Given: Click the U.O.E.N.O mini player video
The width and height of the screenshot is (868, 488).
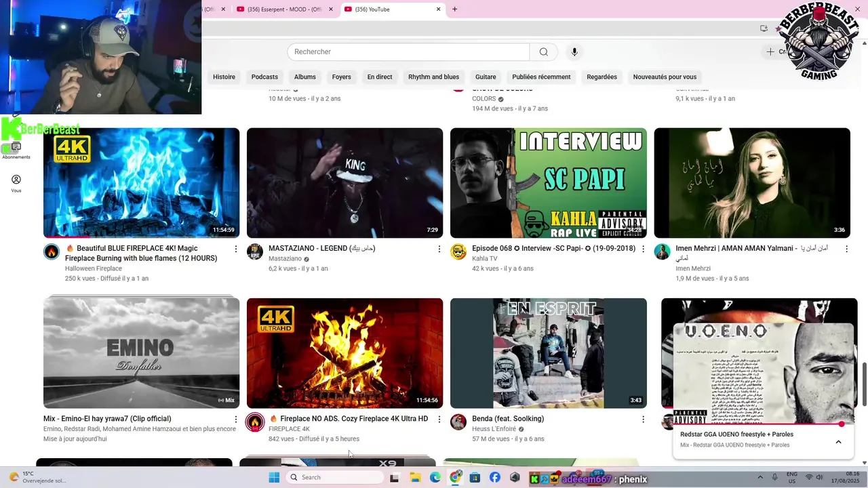Looking at the screenshot, I should (764, 373).
